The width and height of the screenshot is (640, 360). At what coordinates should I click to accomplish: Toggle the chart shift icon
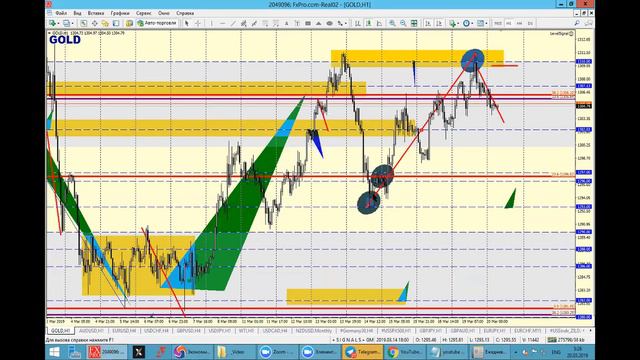(x=439, y=23)
